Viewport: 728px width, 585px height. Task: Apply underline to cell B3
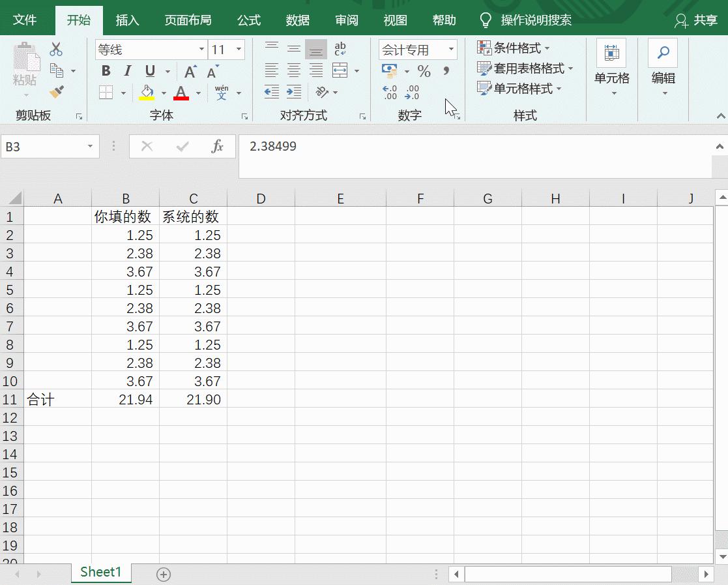(x=149, y=72)
